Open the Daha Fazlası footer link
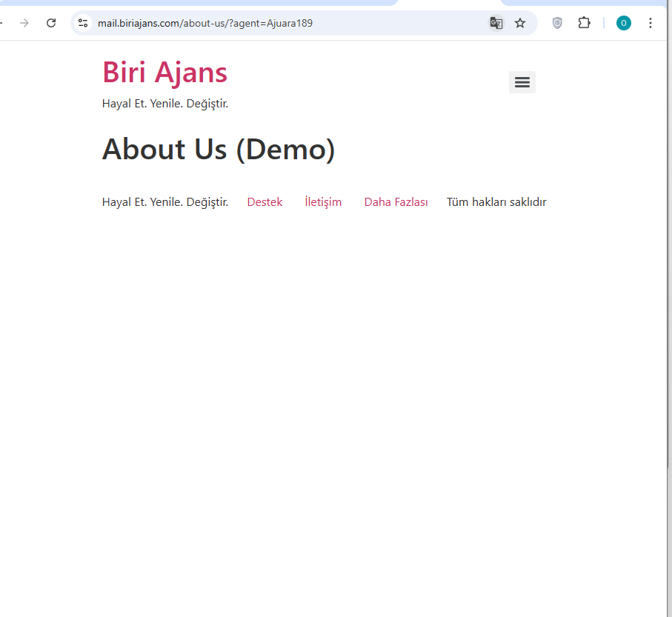 coord(396,201)
